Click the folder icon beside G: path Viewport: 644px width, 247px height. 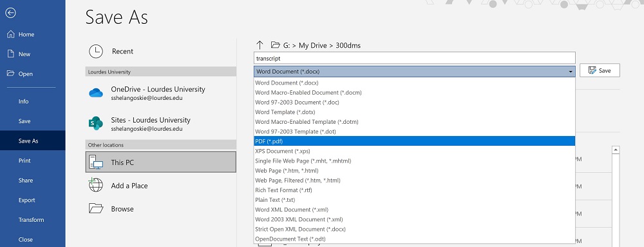point(275,44)
